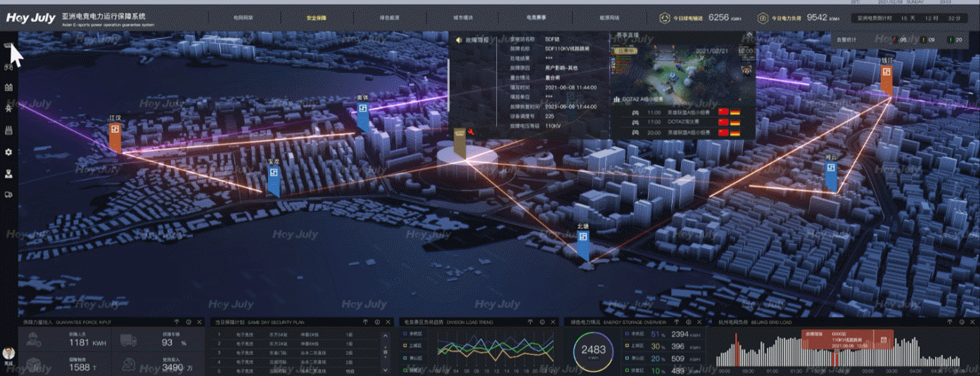The image size is (980, 376).
Task: Pin the Beijing Grid Load panel
Action: [950, 322]
